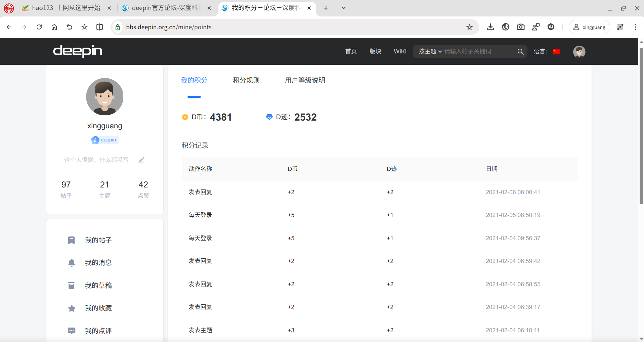Click the xingguang browser profile button

coord(589,27)
